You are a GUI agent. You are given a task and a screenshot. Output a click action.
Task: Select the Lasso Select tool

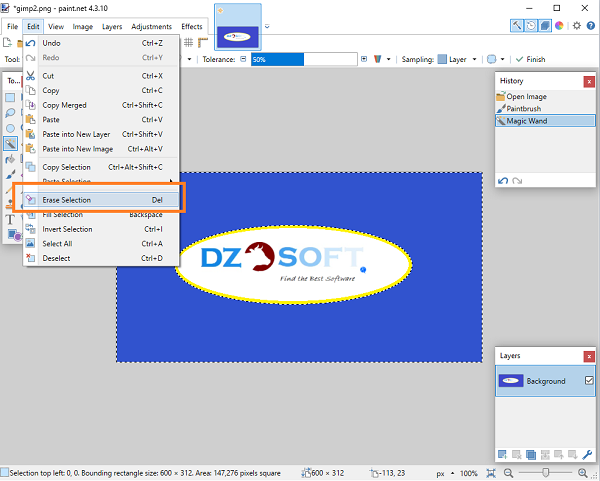click(10, 113)
